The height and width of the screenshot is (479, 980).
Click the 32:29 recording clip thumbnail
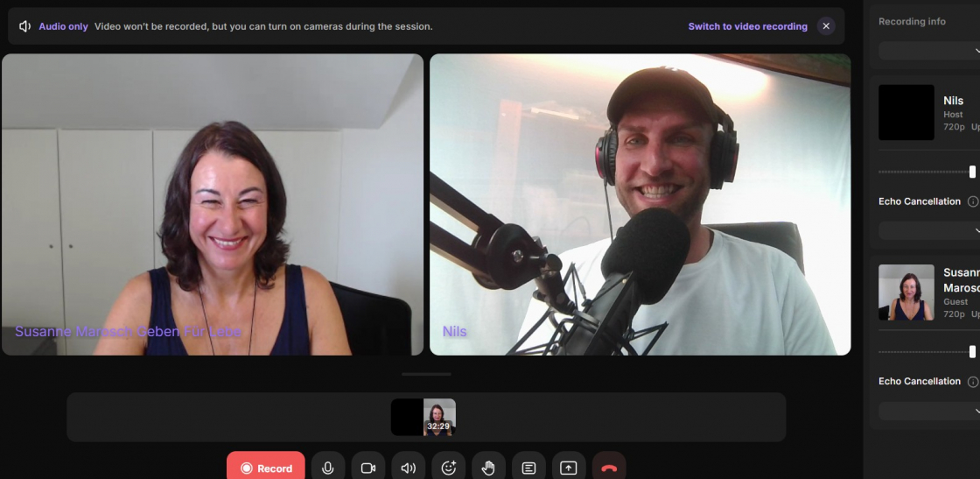coord(423,417)
